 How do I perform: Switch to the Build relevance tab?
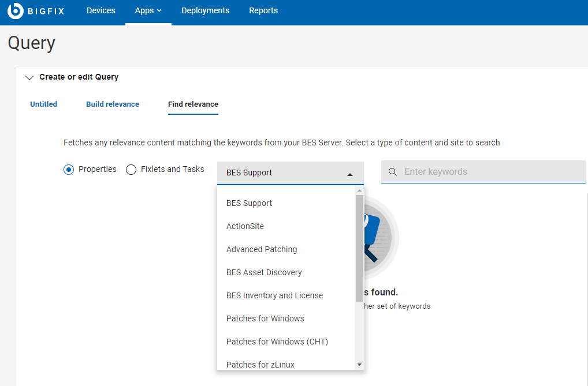[113, 104]
